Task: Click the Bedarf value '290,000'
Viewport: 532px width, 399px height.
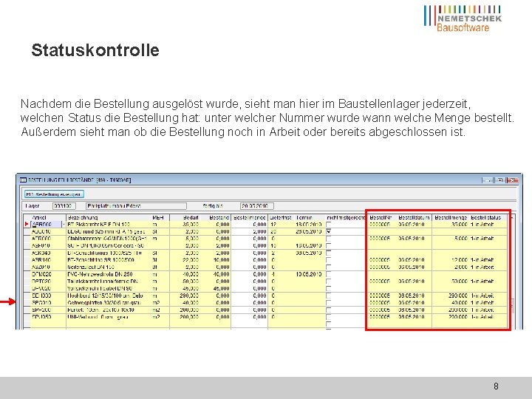Action: 189,296
